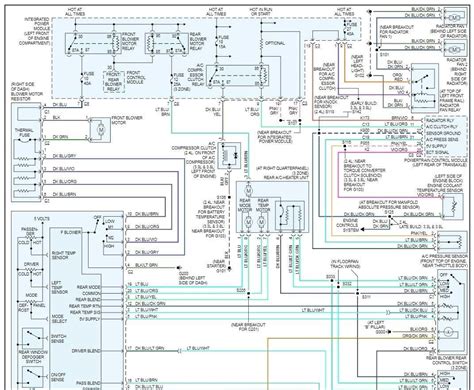Select the thermal fuse symbol in resistor
This screenshot has height=390, width=474.
click(x=24, y=141)
